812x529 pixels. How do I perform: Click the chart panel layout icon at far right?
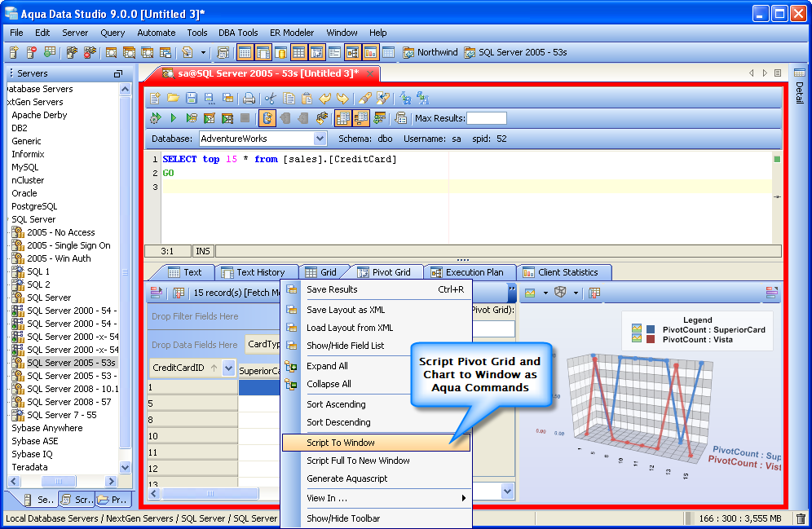[771, 293]
